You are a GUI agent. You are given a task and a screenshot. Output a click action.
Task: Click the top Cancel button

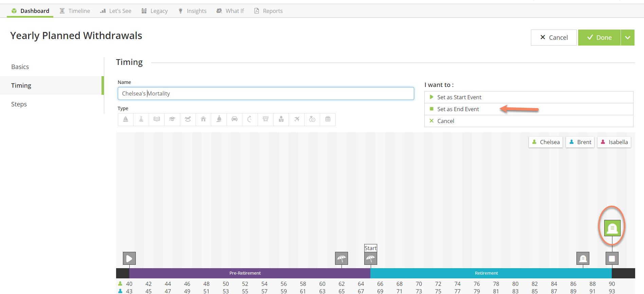tap(554, 37)
